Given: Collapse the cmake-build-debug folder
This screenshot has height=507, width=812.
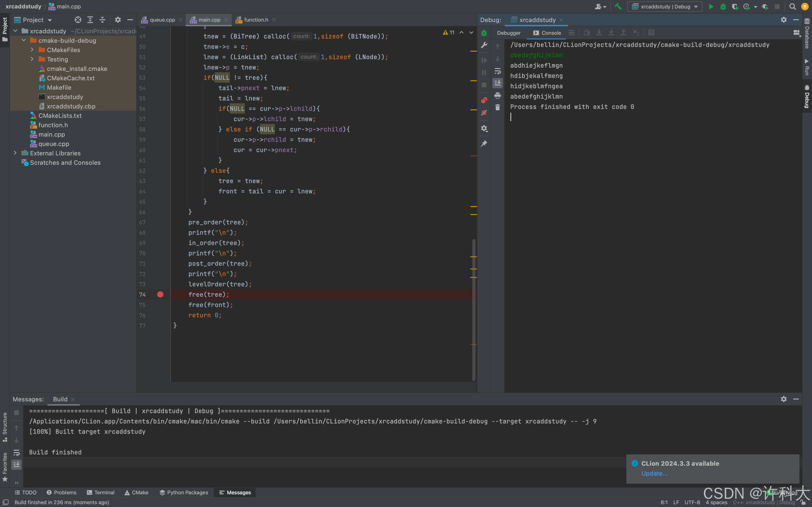Looking at the screenshot, I should click(x=24, y=40).
